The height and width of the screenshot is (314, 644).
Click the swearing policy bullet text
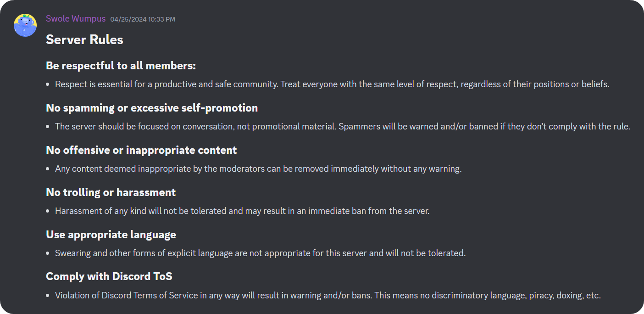(x=260, y=253)
